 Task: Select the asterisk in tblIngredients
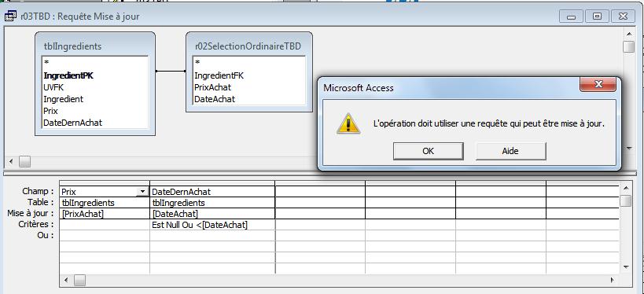point(46,63)
